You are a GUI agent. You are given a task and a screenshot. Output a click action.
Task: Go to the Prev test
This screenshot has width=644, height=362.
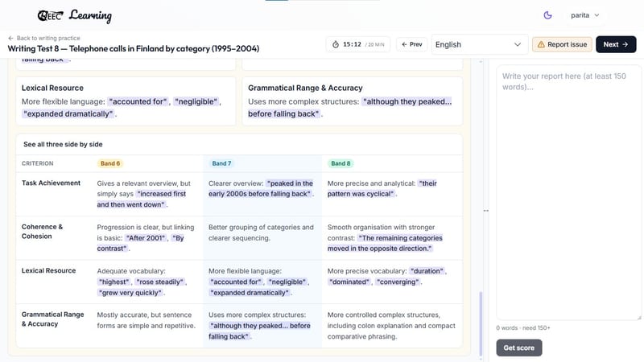pos(411,44)
